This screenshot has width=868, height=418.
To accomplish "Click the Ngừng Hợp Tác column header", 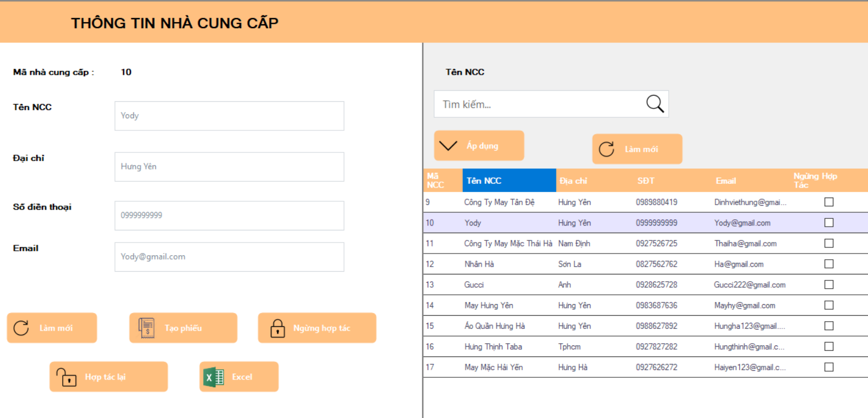I will [829, 180].
